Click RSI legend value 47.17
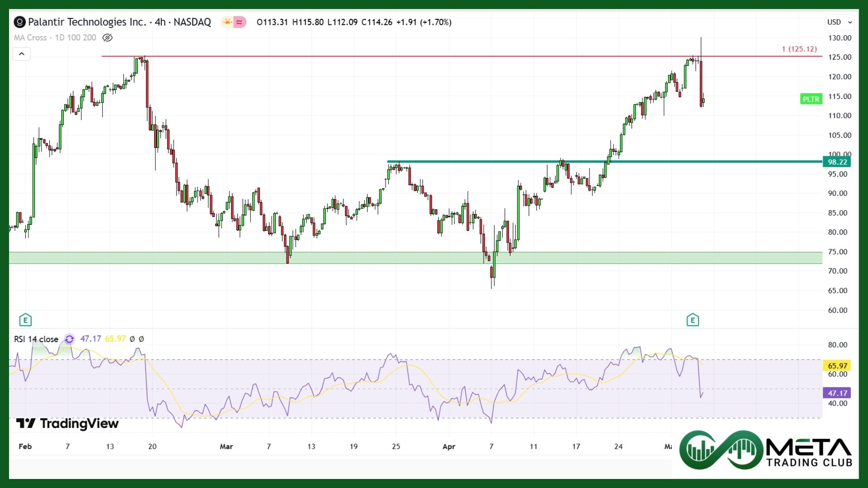The height and width of the screenshot is (488, 868). 90,339
